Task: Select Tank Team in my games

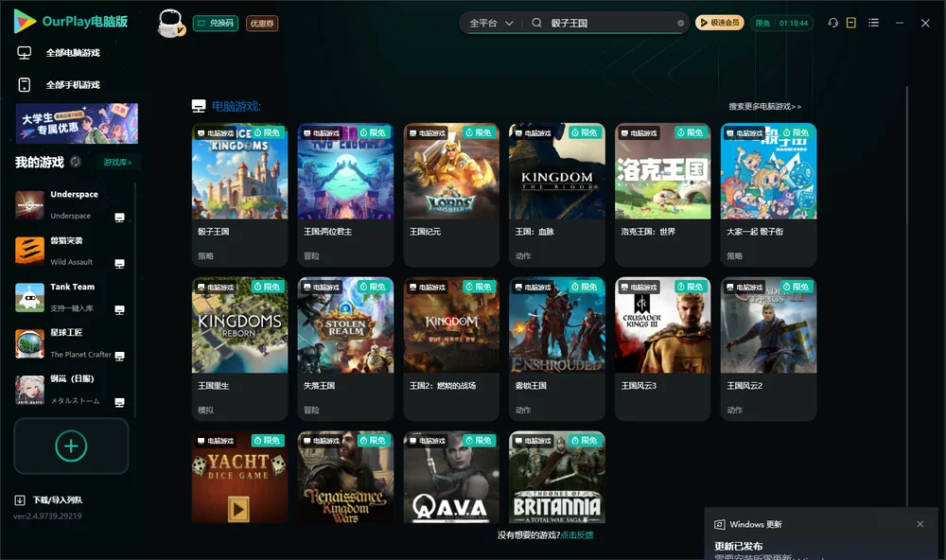Action: [71, 297]
